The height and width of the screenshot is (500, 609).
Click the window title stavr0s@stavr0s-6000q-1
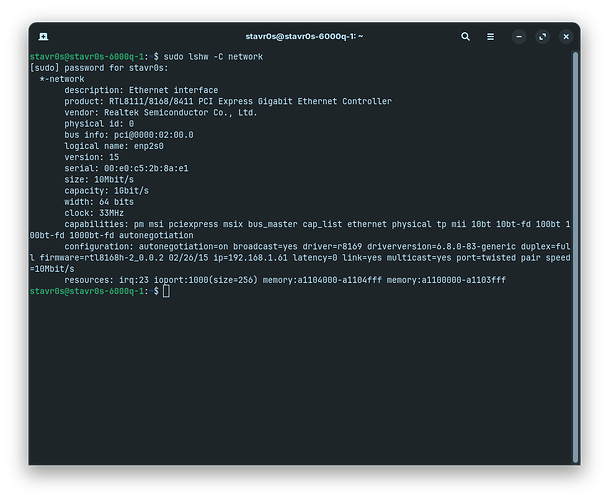[304, 36]
